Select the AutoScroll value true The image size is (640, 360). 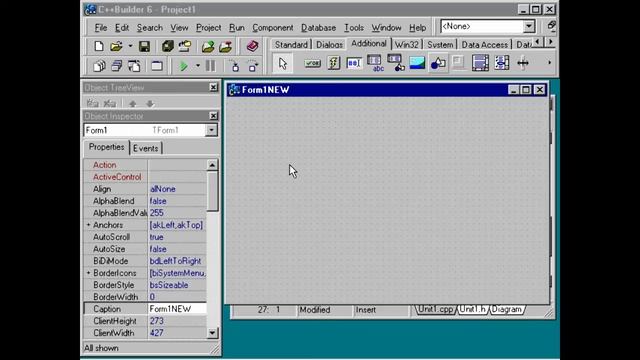click(177, 237)
